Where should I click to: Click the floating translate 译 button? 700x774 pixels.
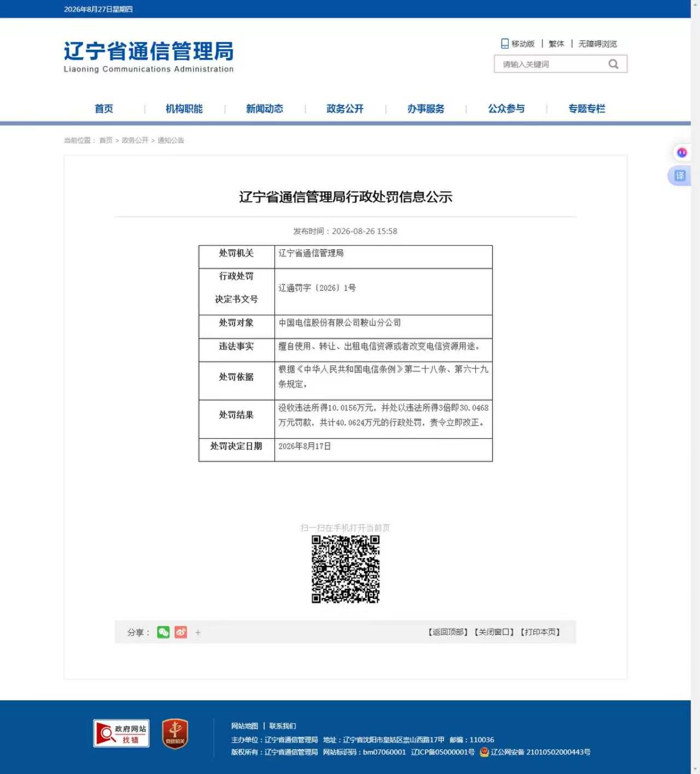(x=680, y=175)
